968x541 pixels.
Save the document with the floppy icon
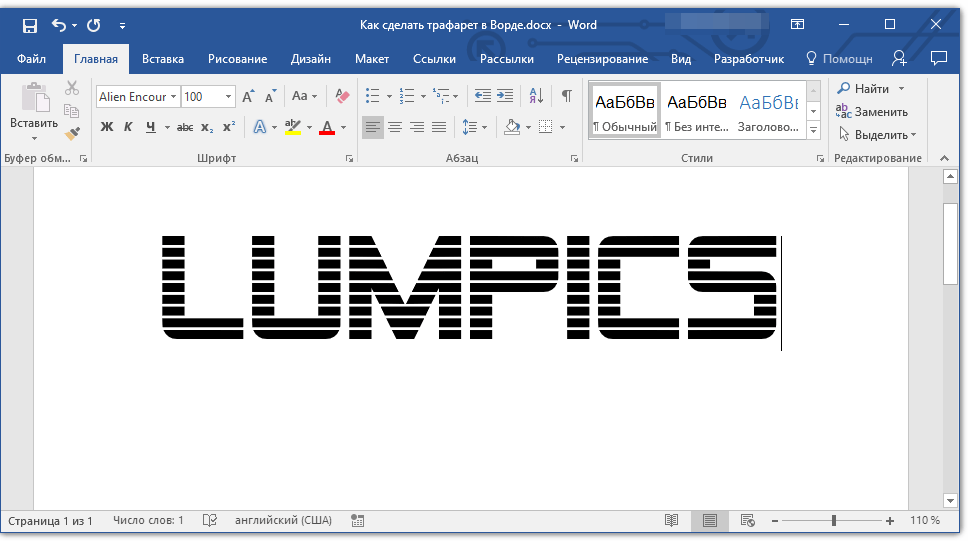pyautogui.click(x=30, y=25)
